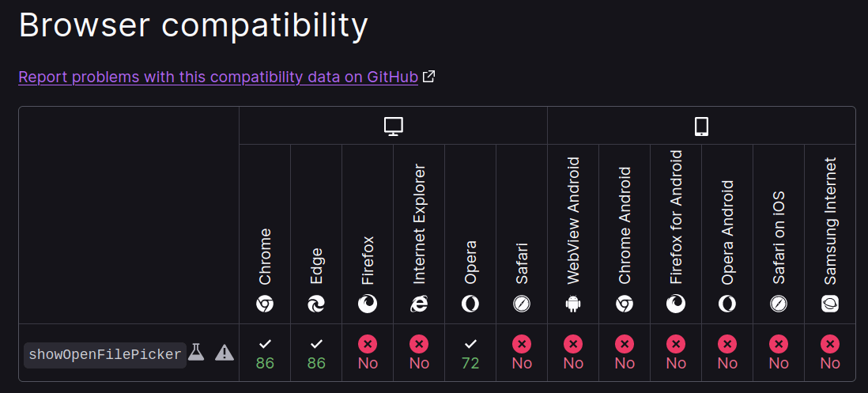Click the external link icon beside GitHub
This screenshot has height=393, width=868.
point(428,77)
